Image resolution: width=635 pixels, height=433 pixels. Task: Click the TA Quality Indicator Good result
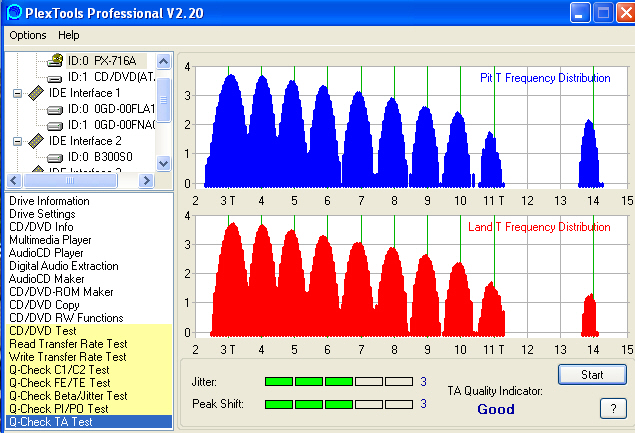coord(496,409)
